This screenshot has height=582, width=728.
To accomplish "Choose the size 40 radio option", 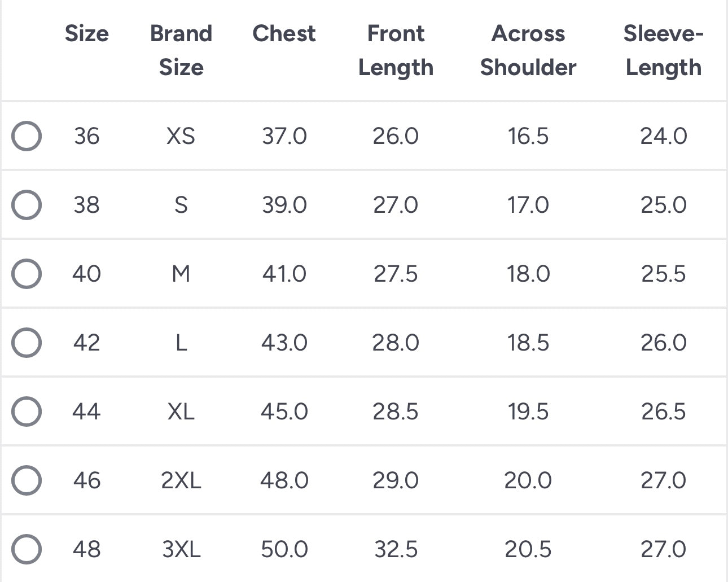I will [27, 274].
